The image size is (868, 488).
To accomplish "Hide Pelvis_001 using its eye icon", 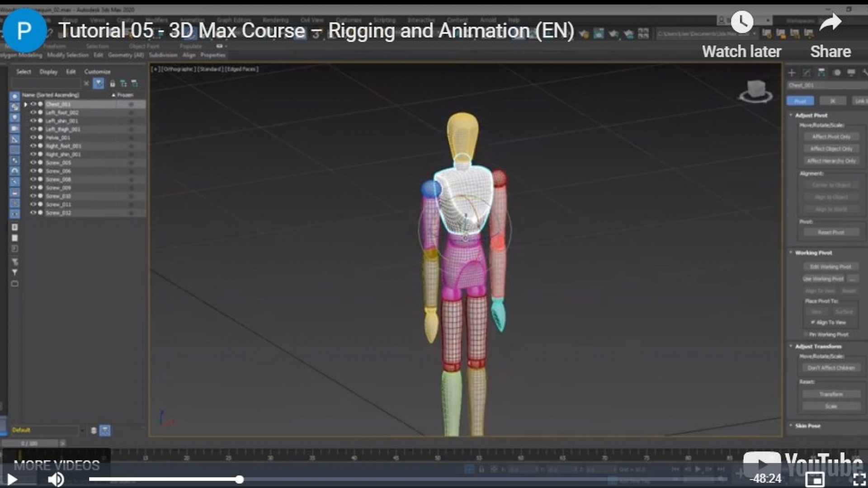I will coord(33,137).
